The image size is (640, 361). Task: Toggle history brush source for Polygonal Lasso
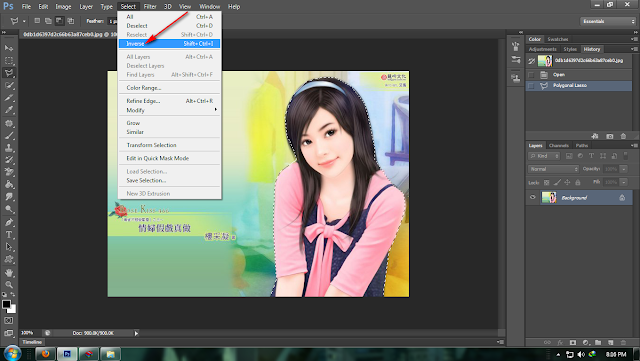[531, 86]
